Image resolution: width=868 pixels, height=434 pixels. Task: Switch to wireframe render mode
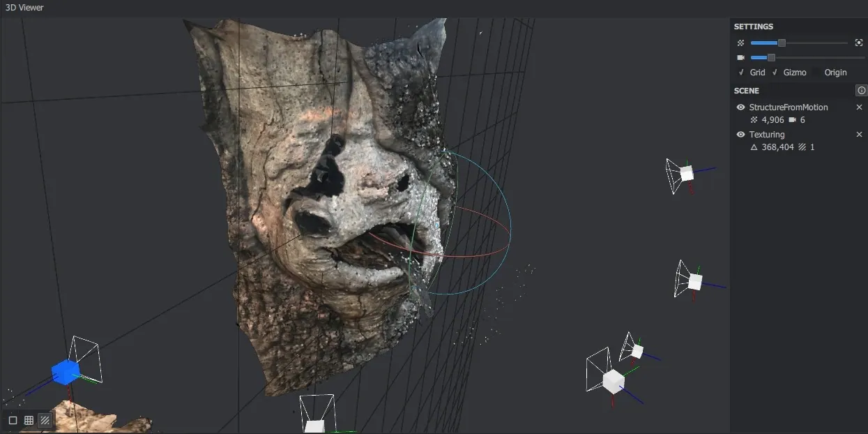(29, 420)
